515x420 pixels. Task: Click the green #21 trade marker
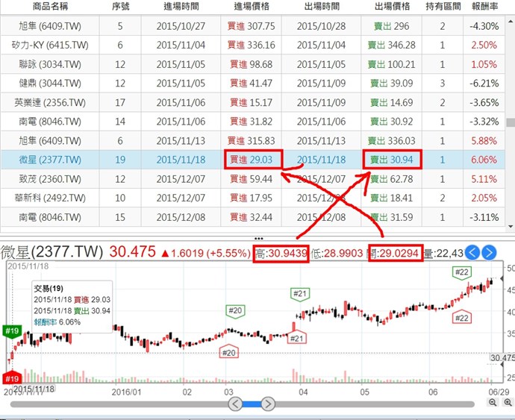(x=300, y=294)
